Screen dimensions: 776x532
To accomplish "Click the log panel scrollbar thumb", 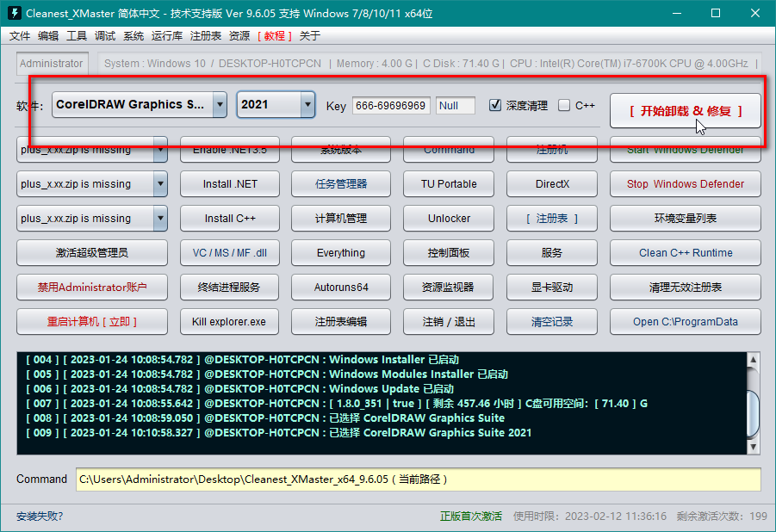I will tap(754, 414).
